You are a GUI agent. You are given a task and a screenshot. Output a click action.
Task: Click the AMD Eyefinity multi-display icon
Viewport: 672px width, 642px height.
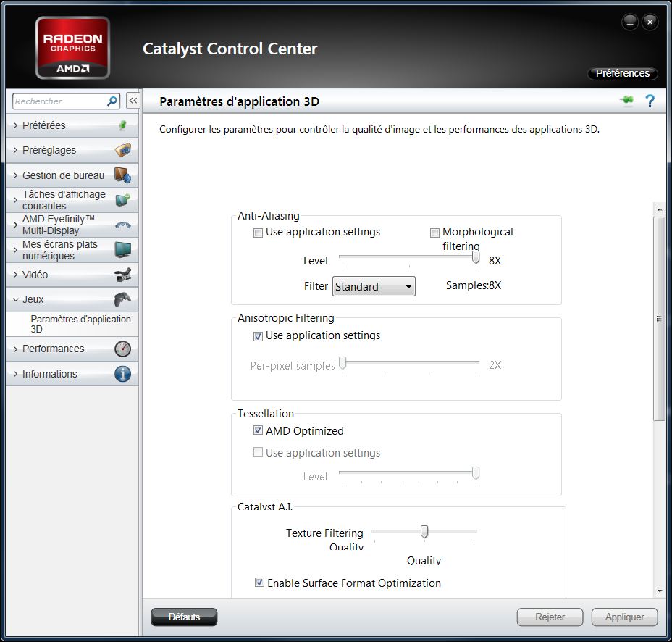pos(123,225)
